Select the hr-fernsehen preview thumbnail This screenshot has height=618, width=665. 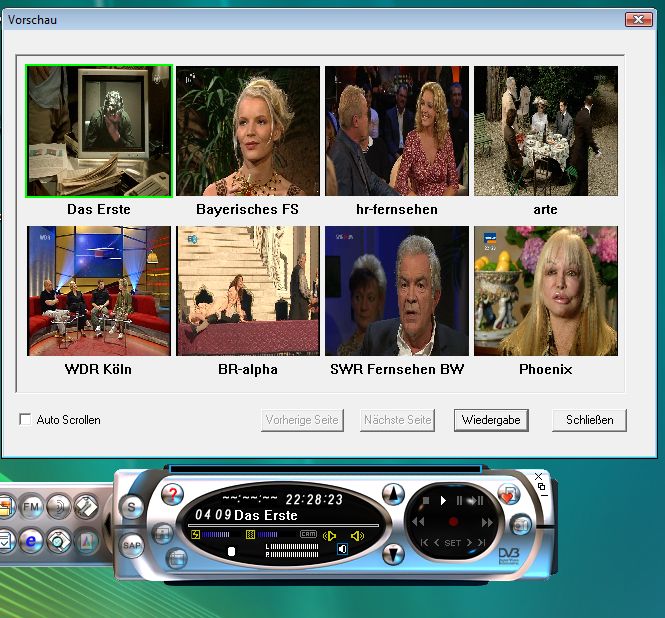397,131
